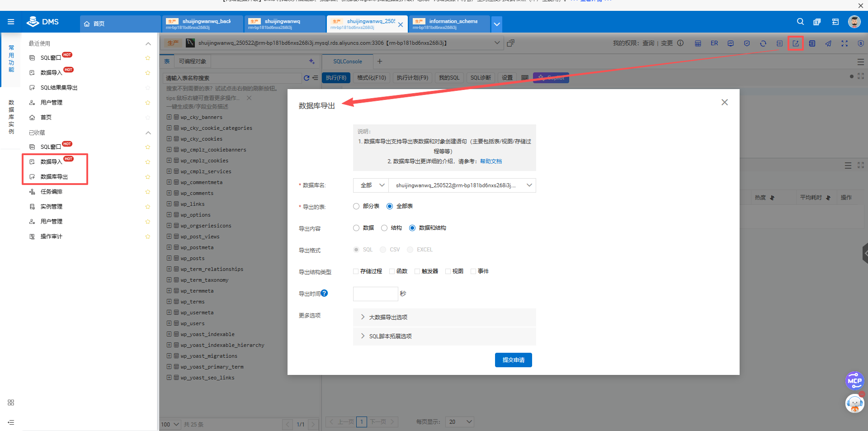Select the wp_options table row
Screen dimensions: 868x431
[195, 215]
